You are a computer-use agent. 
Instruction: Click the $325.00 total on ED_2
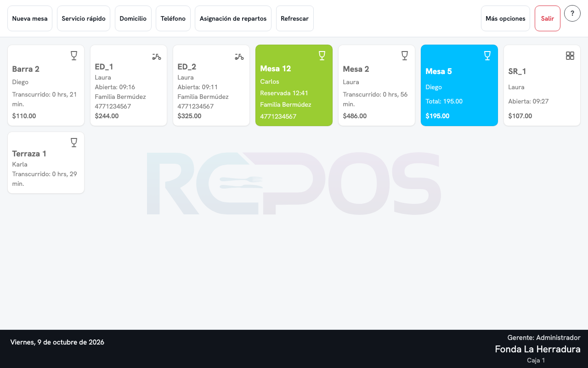tap(189, 116)
